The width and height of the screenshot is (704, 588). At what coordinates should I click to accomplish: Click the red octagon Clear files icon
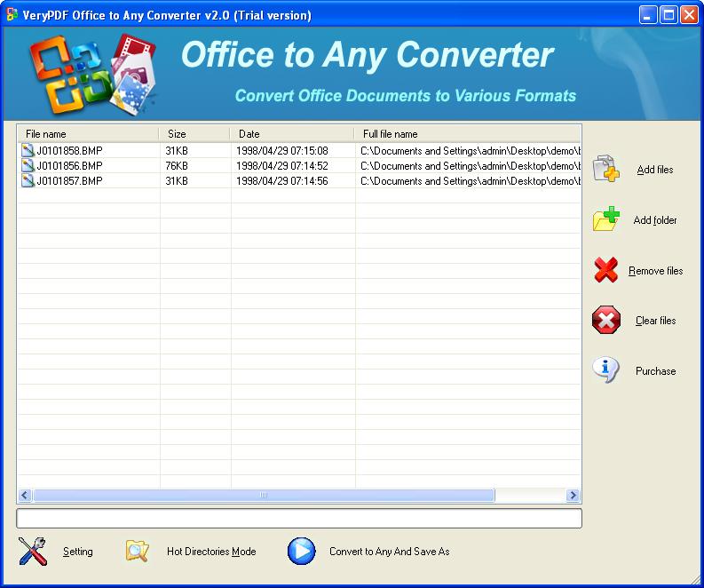606,321
